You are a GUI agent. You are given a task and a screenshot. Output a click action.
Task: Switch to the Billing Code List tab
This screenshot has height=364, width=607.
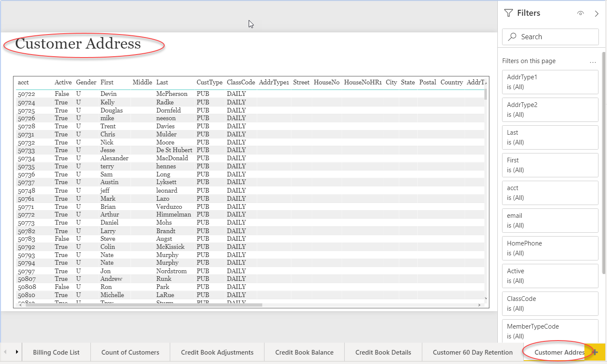pos(56,352)
